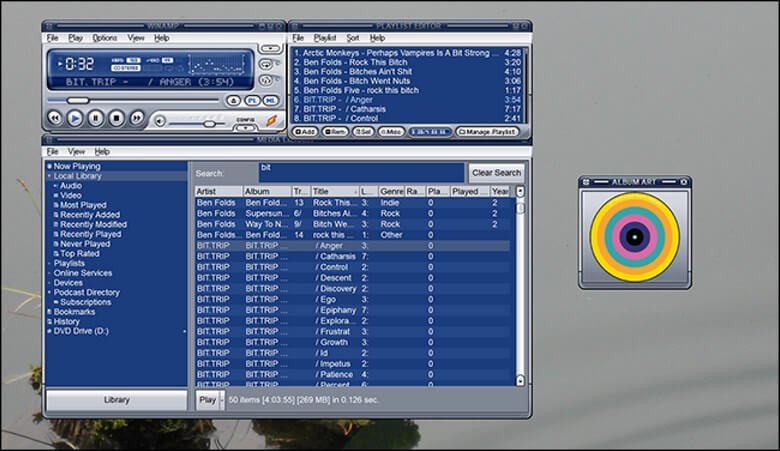Click Library button at bottom of sidebar
This screenshot has width=780, height=451.
(116, 400)
